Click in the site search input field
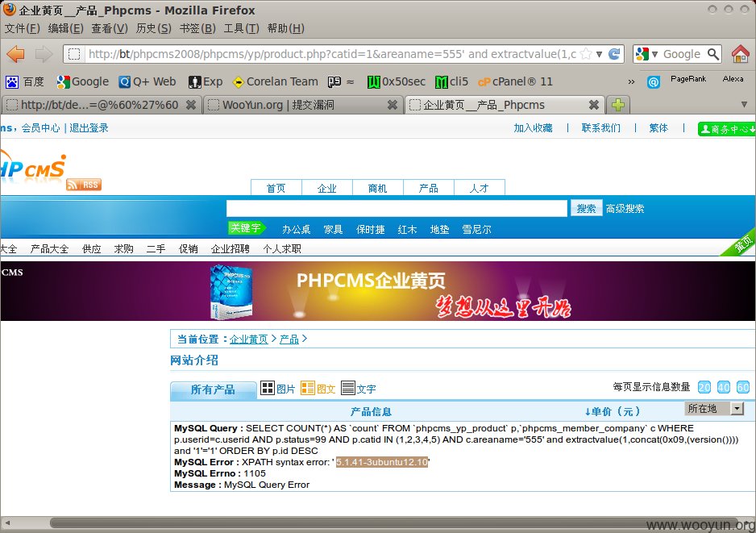Screen dimensions: 756x533 (397, 208)
